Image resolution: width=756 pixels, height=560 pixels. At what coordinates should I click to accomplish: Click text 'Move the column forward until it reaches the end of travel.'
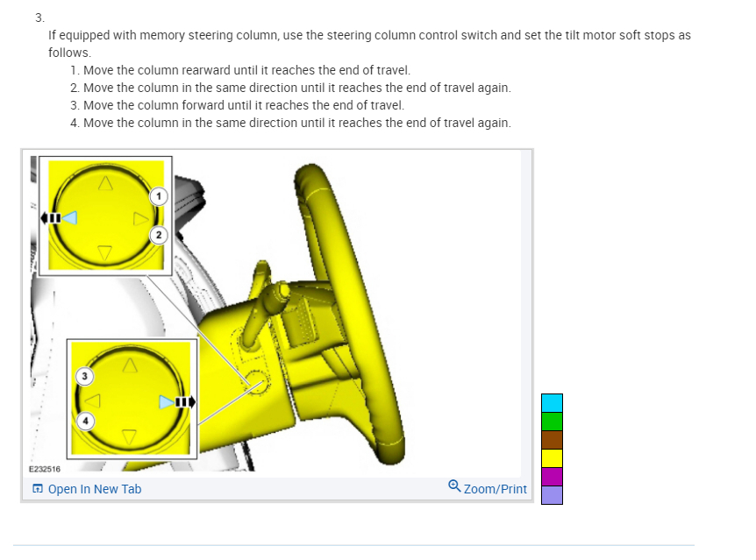click(244, 105)
